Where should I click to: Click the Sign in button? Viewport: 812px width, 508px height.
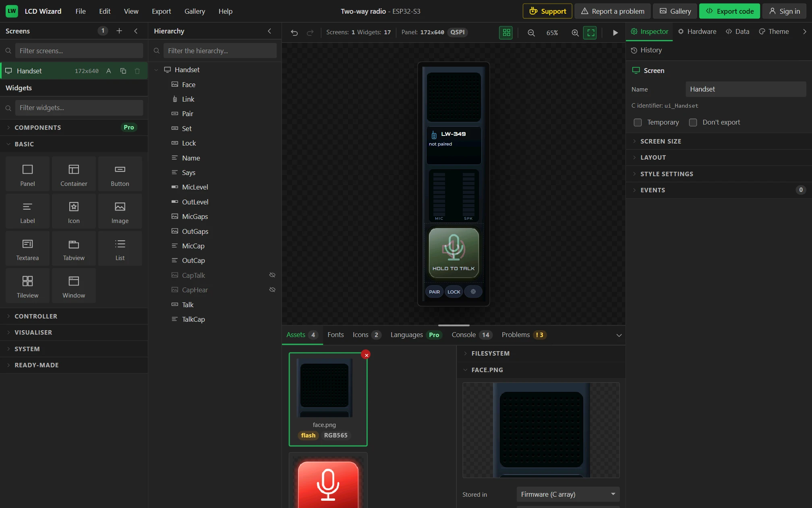(784, 11)
